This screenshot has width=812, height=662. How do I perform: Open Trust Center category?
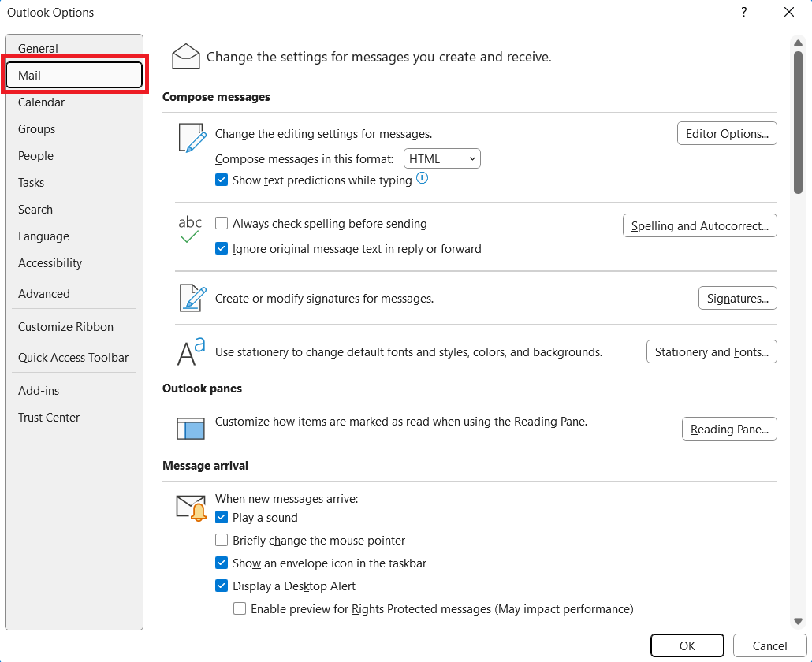(74, 418)
